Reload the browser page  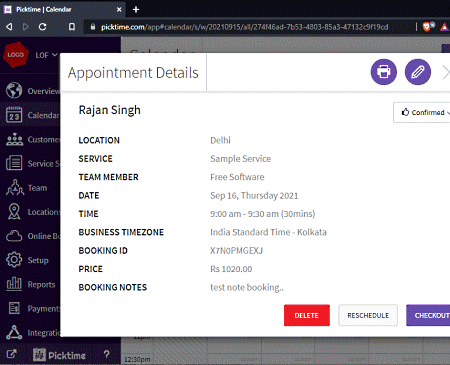[43, 27]
